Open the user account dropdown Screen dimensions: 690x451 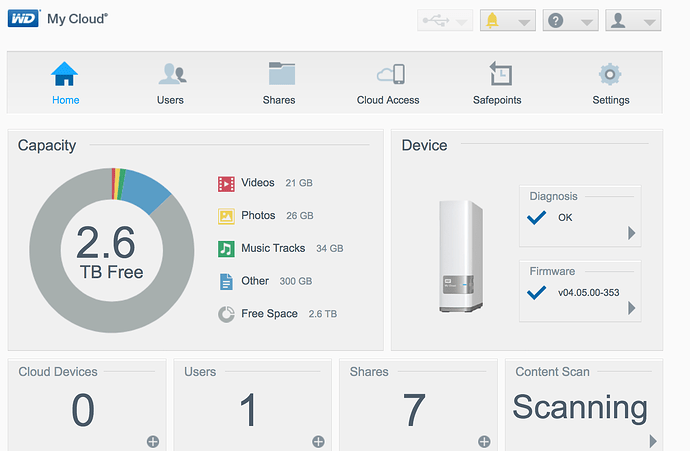pos(633,20)
